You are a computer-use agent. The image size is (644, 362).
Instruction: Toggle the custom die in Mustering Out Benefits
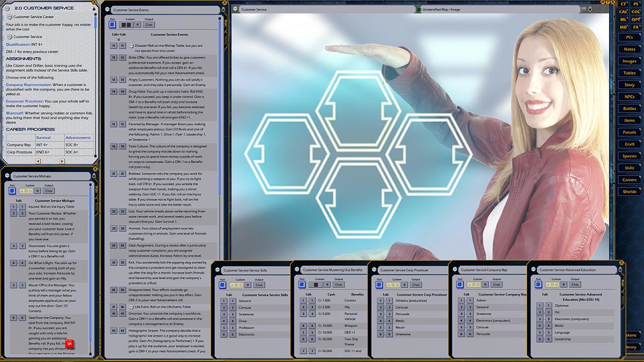(316, 284)
